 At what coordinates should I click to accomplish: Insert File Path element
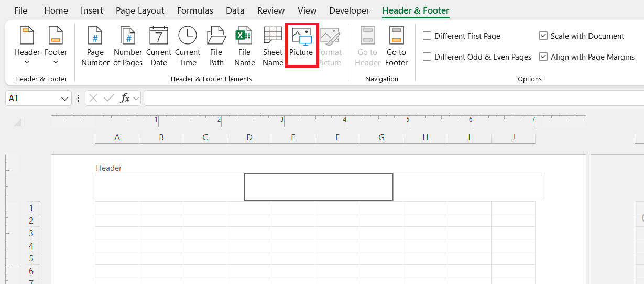click(x=216, y=47)
